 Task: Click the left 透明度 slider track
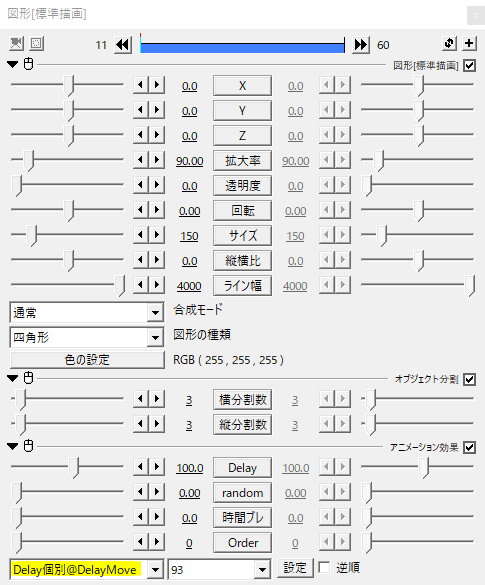pyautogui.click(x=67, y=184)
